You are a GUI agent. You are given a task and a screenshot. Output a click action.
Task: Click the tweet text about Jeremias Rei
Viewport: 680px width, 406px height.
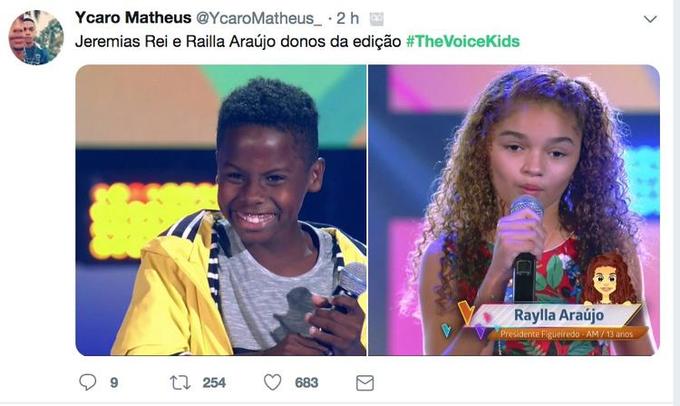click(x=238, y=42)
